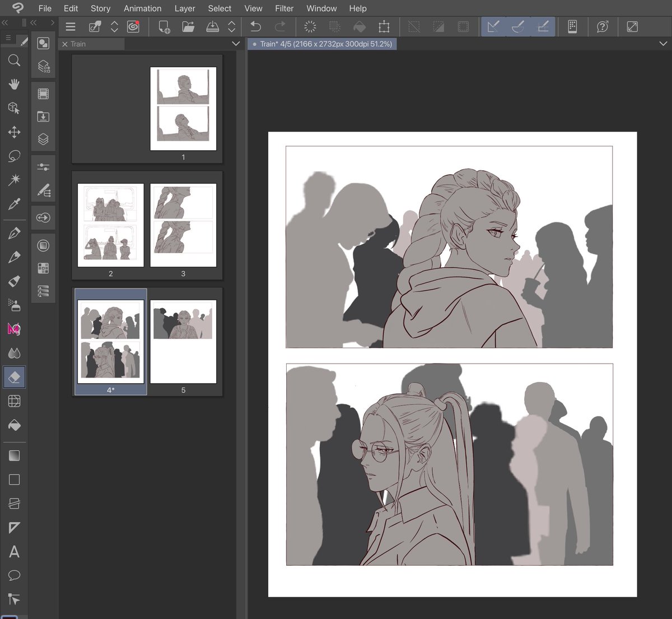Open the Story menu
This screenshot has width=672, height=619.
[x=100, y=8]
